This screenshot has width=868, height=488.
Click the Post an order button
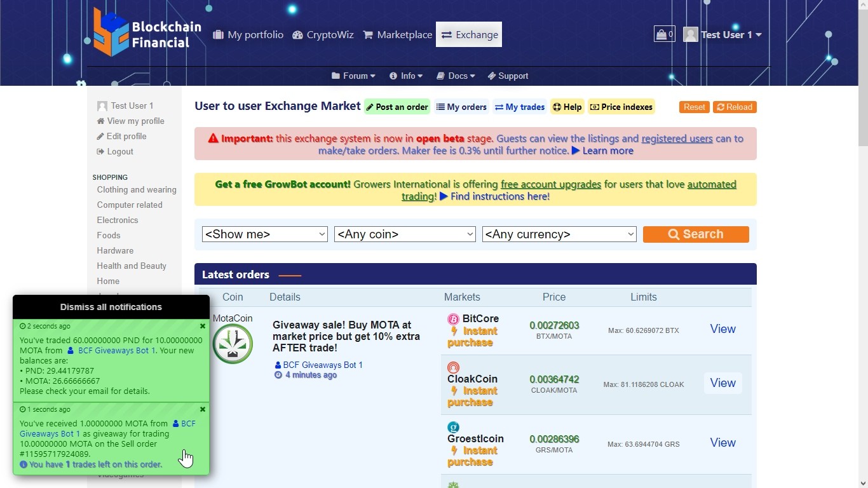click(x=397, y=107)
